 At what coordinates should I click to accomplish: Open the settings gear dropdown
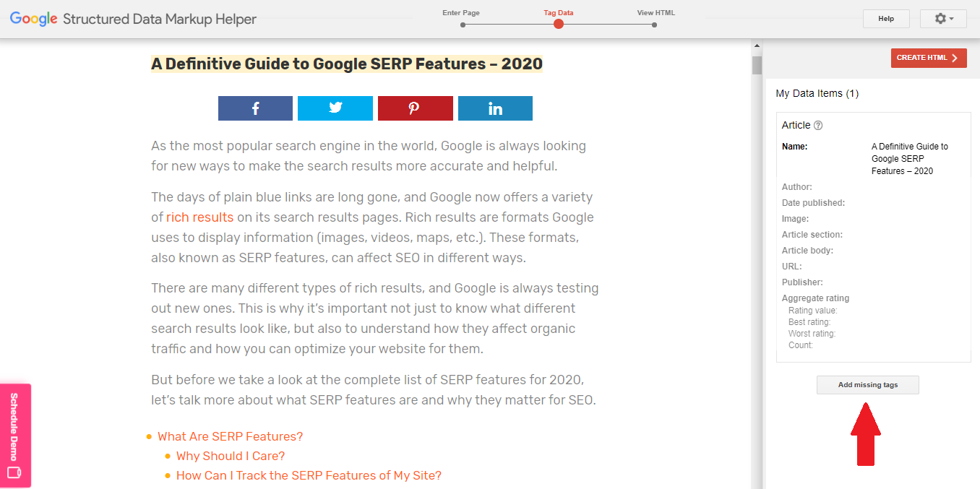click(943, 19)
